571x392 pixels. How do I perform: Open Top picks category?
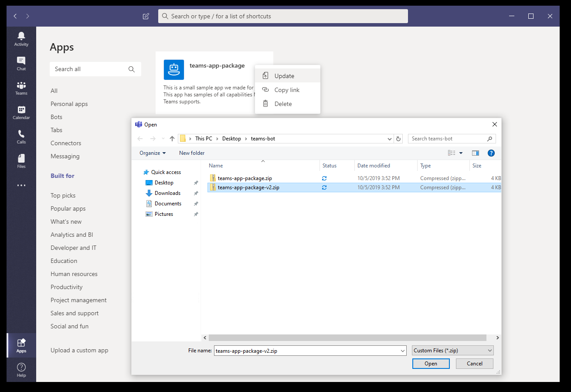(63, 195)
